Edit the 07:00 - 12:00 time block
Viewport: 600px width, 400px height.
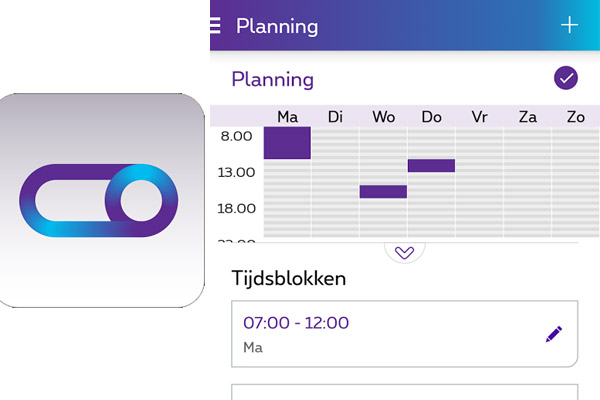(554, 334)
